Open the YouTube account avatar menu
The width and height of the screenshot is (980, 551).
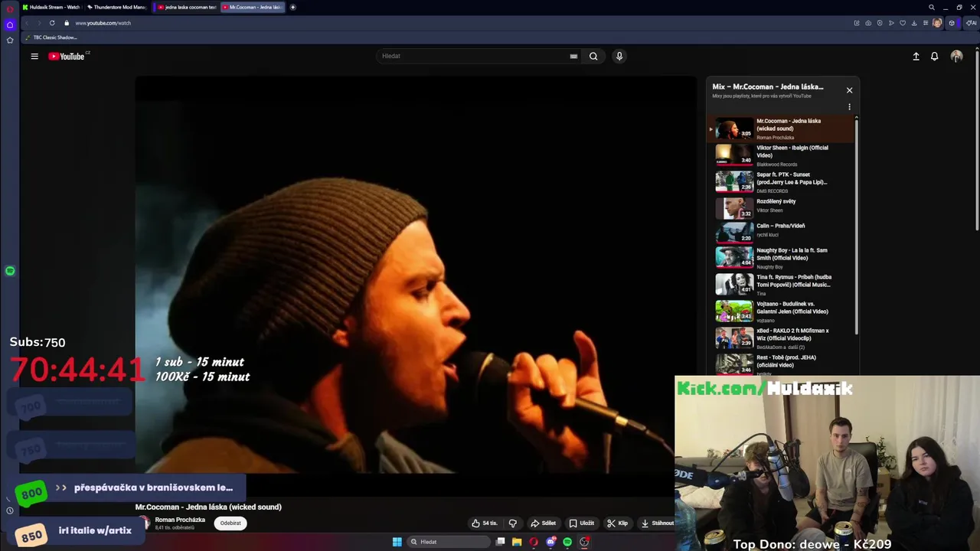point(956,56)
